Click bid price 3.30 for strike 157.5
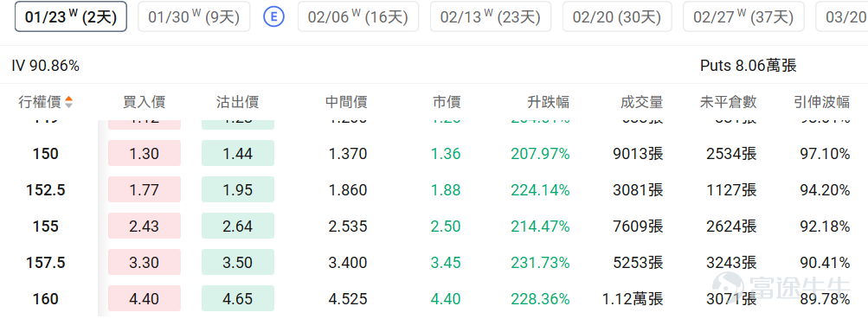The width and height of the screenshot is (868, 319). pyautogui.click(x=145, y=263)
